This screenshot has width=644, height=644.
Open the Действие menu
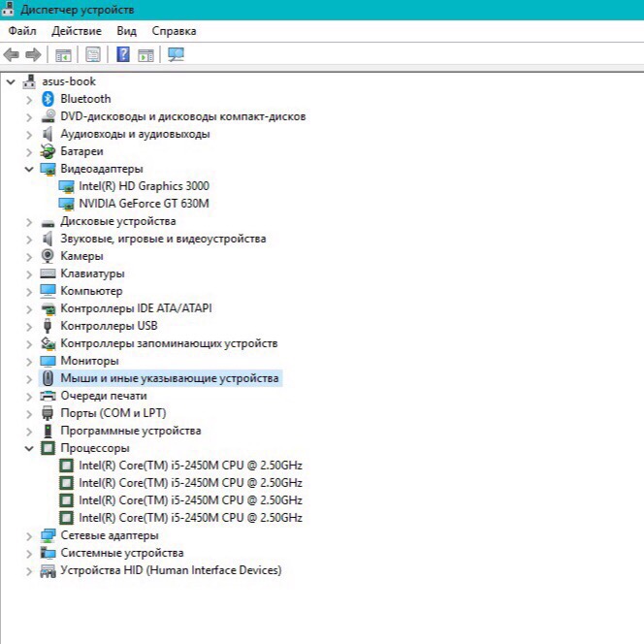(76, 31)
